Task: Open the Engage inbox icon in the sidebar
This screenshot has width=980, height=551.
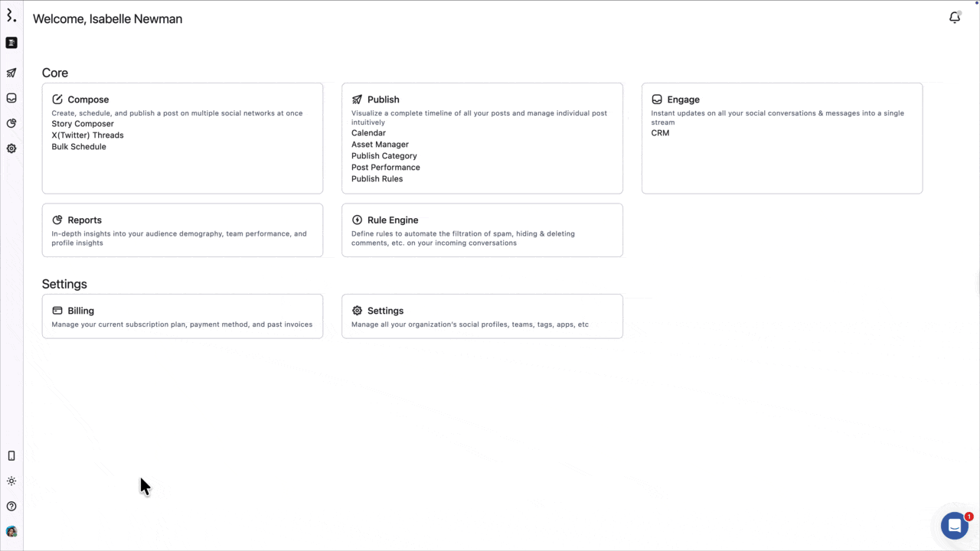Action: coord(11,98)
